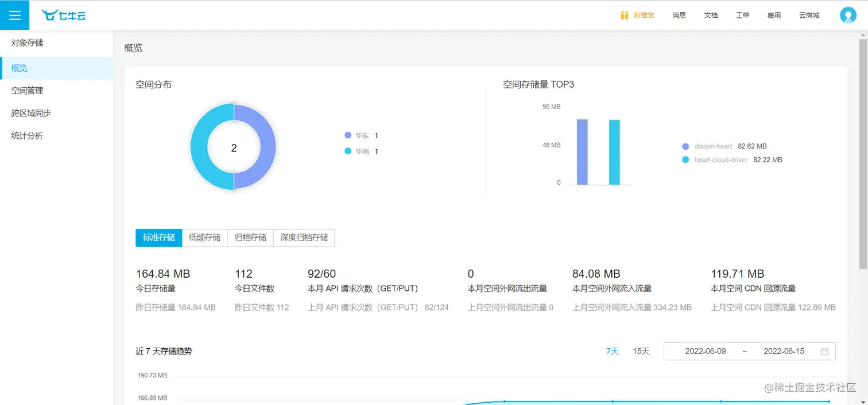Click the calendar icon in date range
Image resolution: width=868 pixels, height=405 pixels.
click(x=824, y=352)
